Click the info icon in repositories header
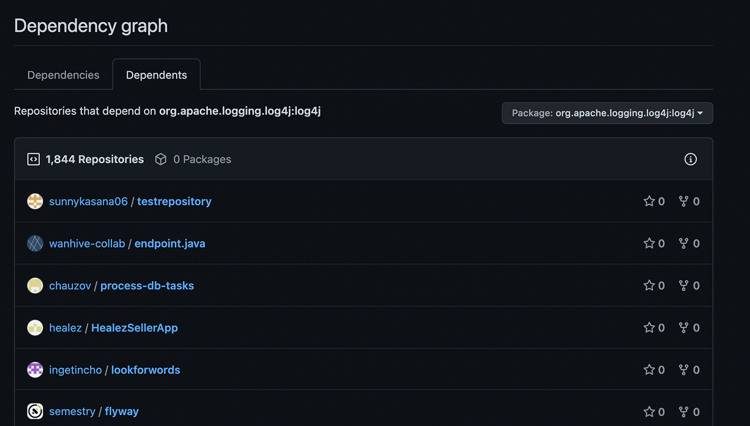 click(x=690, y=159)
